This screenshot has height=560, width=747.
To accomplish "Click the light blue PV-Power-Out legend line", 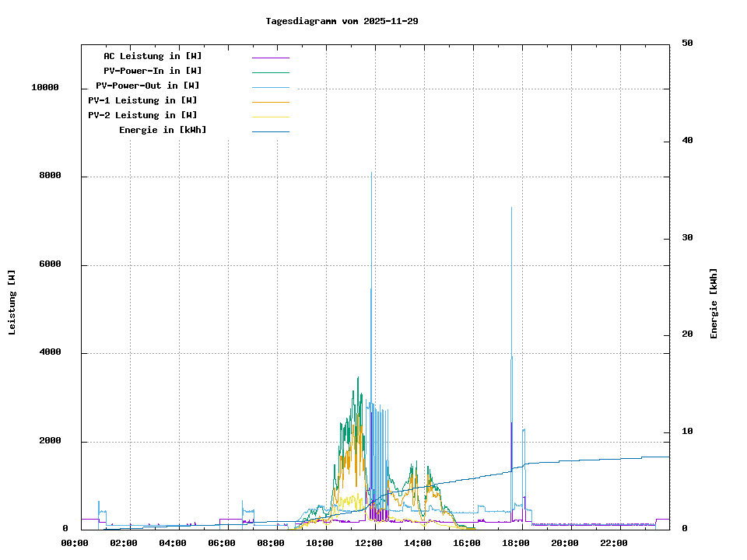I will click(270, 87).
